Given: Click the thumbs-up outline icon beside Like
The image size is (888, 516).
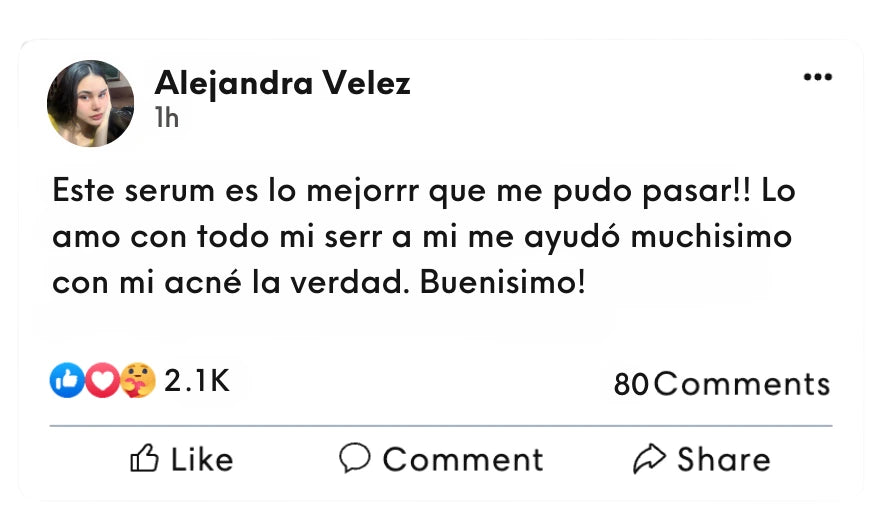Looking at the screenshot, I should [x=145, y=459].
